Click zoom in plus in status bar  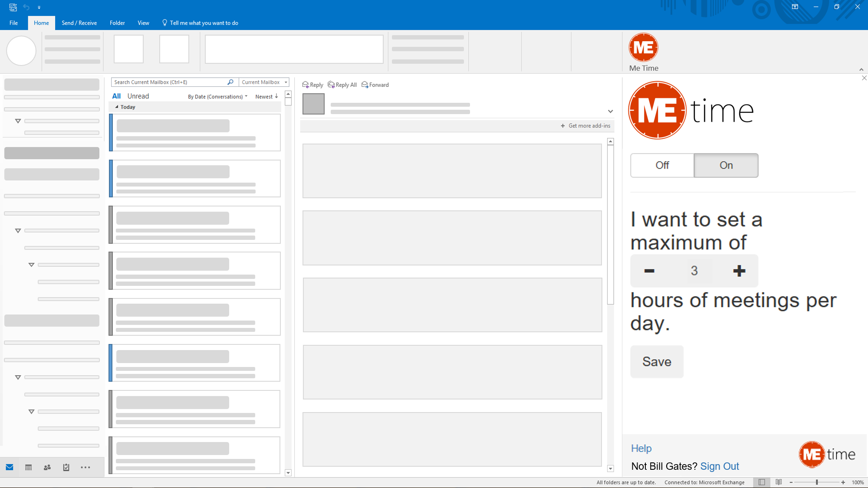(x=843, y=482)
